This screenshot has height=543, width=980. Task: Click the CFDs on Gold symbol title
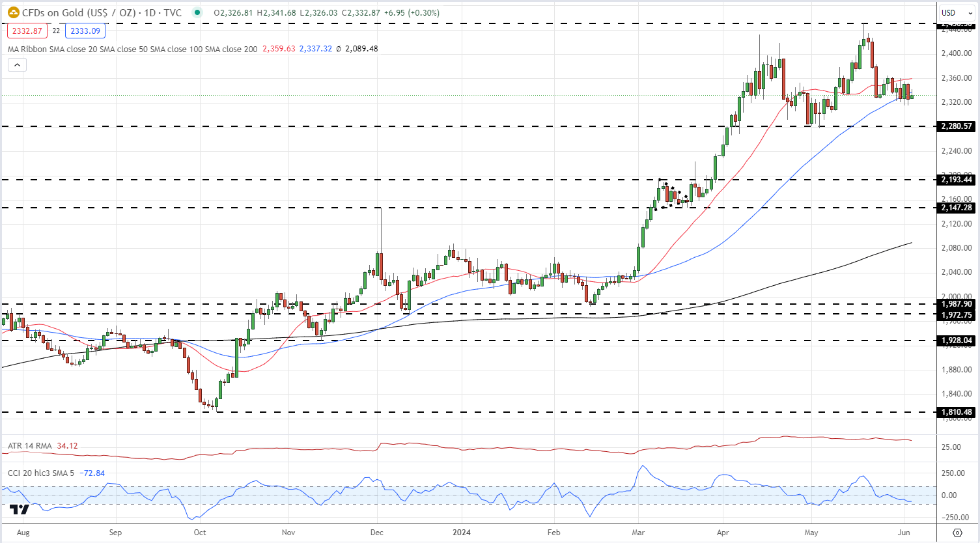pyautogui.click(x=102, y=13)
